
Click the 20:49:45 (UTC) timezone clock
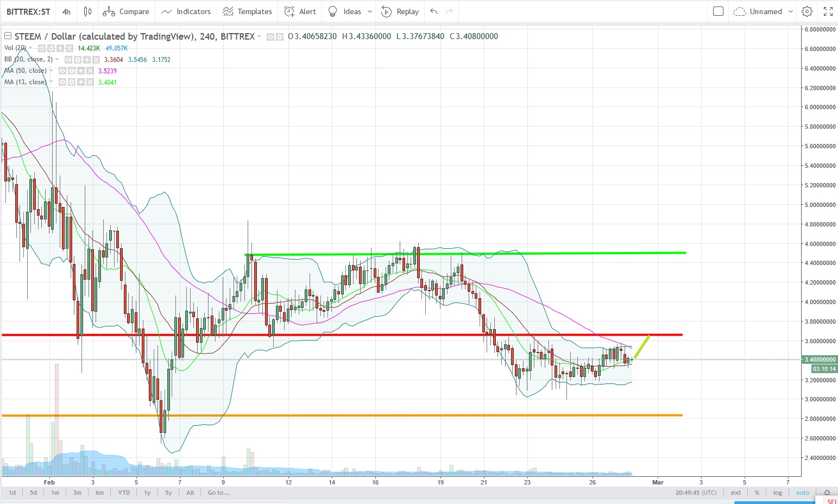[x=696, y=493]
